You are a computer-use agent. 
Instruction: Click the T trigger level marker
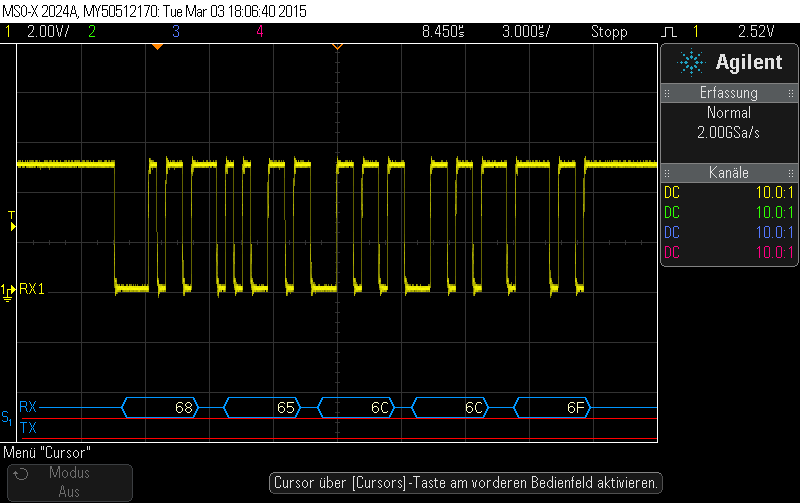[x=12, y=220]
